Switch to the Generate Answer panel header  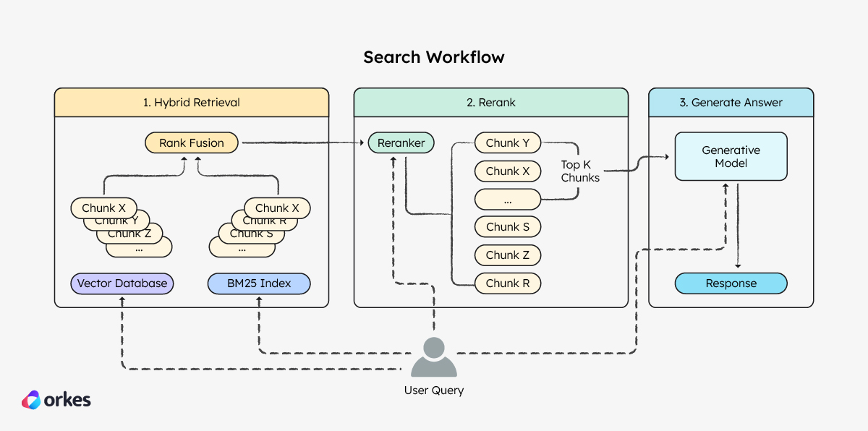pyautogui.click(x=731, y=102)
